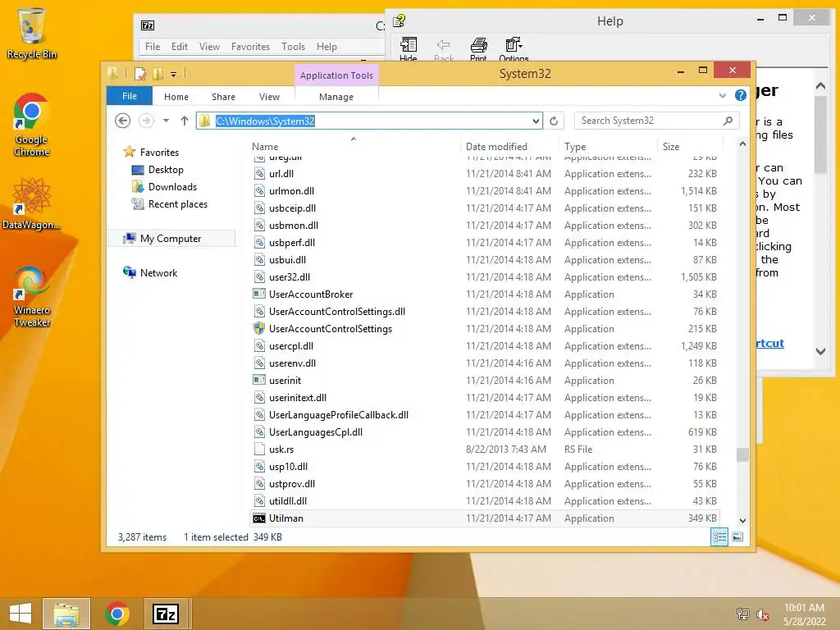840x630 pixels.
Task: Select the usercpl.dll file
Action: click(x=485, y=345)
